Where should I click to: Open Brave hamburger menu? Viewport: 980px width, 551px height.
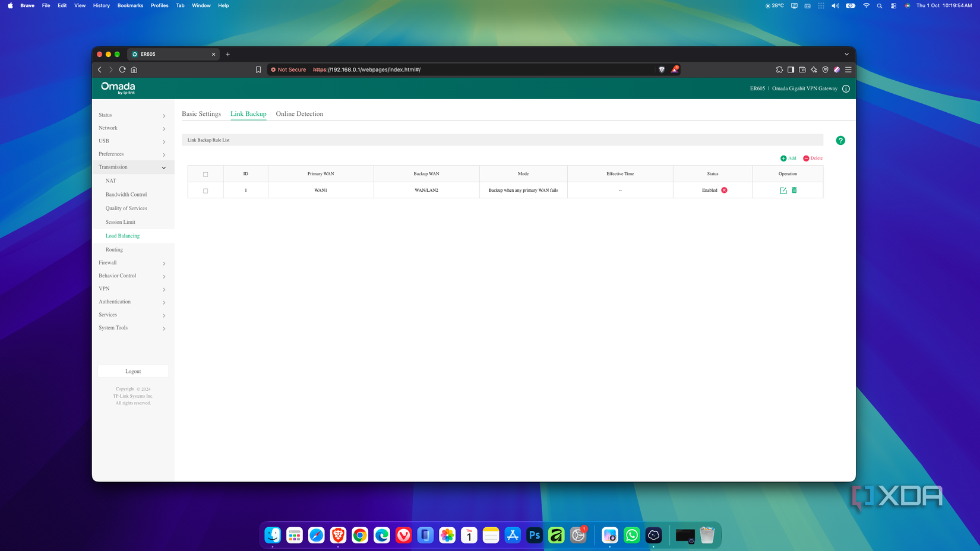click(x=848, y=69)
